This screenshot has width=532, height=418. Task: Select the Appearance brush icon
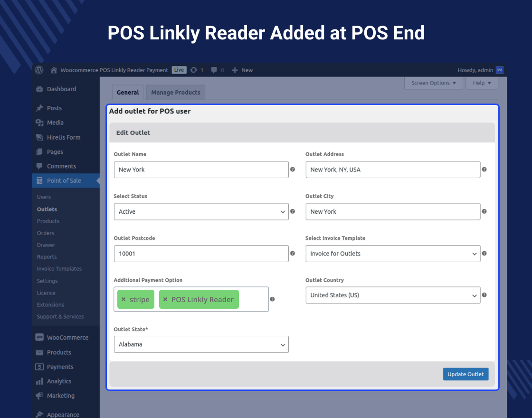[x=40, y=414]
